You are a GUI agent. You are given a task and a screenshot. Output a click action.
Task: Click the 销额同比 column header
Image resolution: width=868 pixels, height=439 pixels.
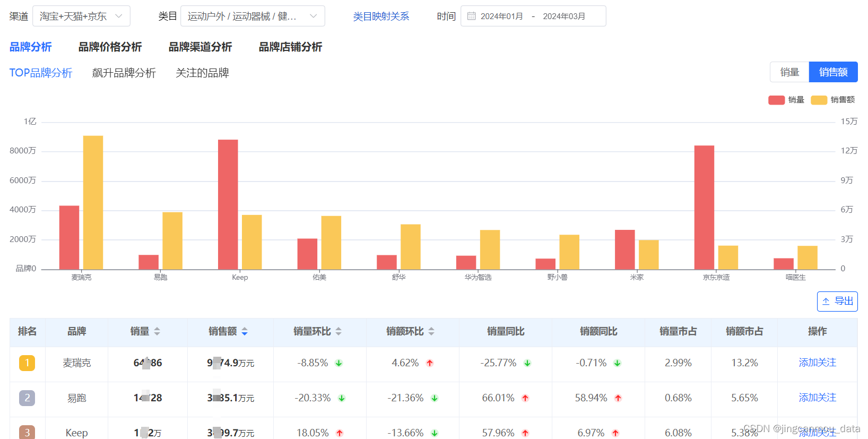[x=598, y=331]
